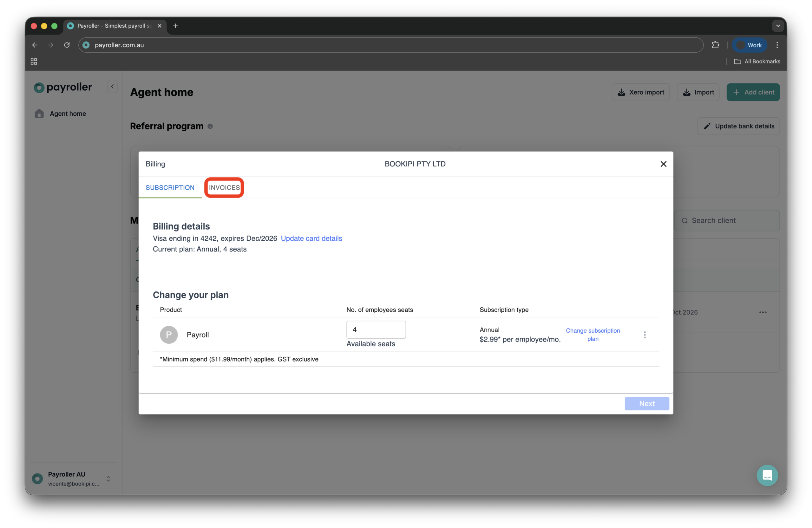Collapse the payroller sidebar with the chevron

(112, 86)
